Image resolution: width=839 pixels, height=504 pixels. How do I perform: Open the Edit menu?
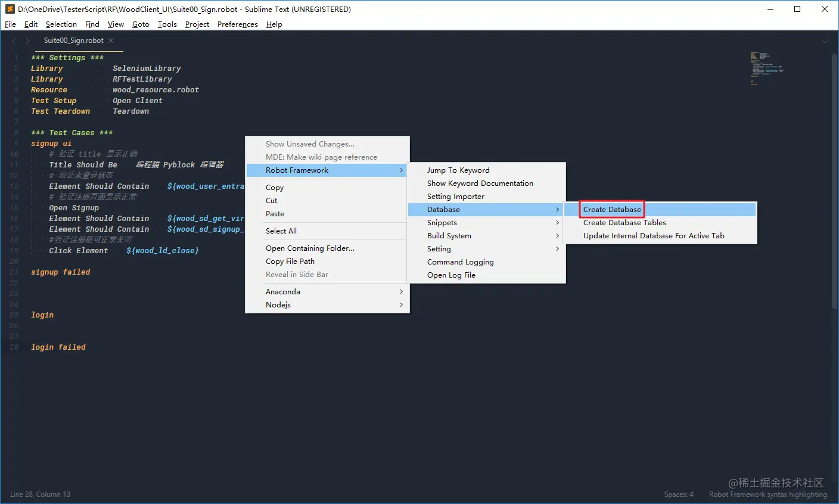click(x=31, y=24)
